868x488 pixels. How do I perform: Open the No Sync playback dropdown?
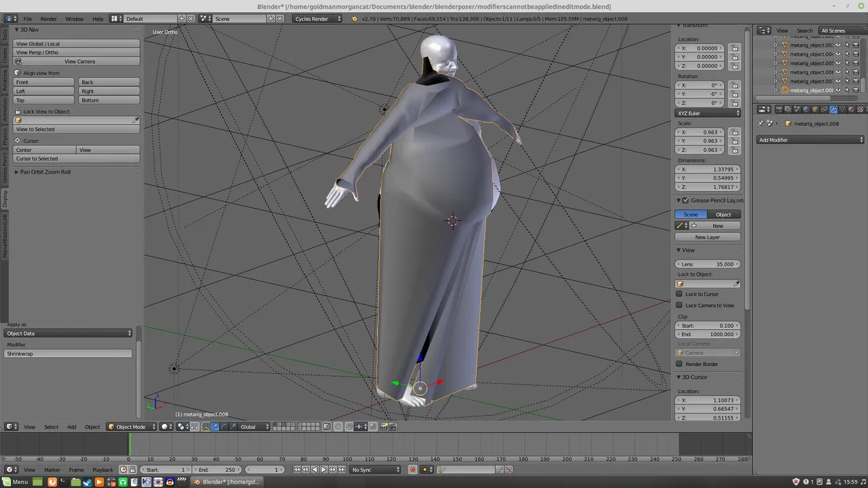tap(376, 469)
